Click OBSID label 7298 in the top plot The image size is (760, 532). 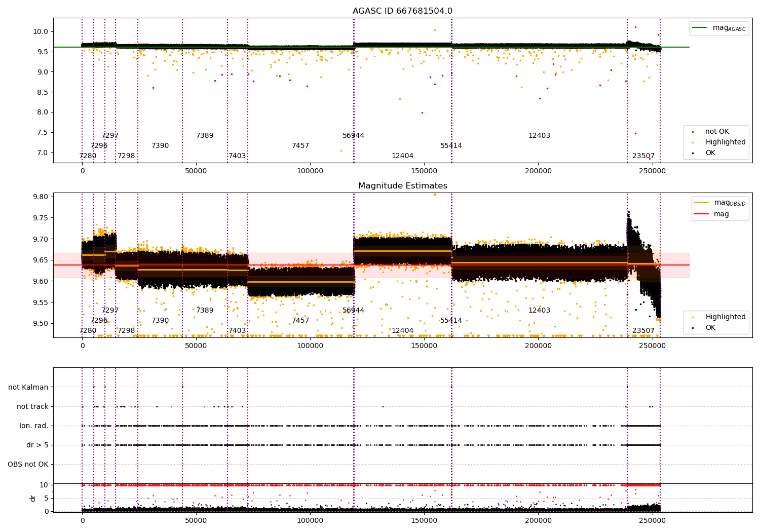click(x=126, y=156)
